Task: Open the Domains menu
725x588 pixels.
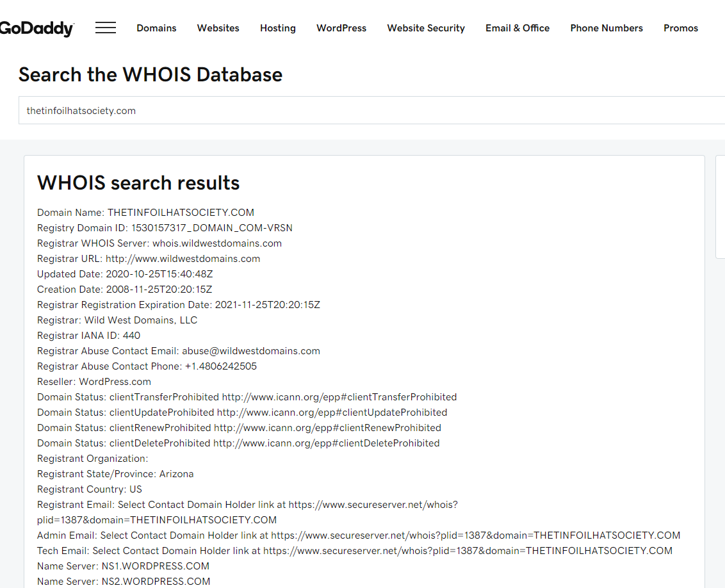Action: (156, 28)
